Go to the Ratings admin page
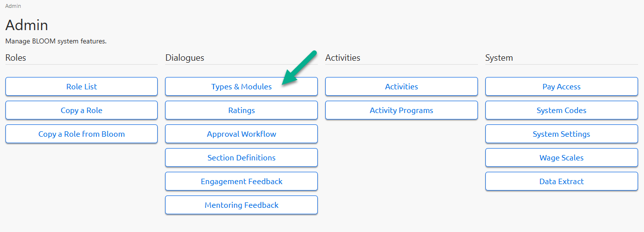Viewport: 644px width, 232px height. tap(241, 110)
